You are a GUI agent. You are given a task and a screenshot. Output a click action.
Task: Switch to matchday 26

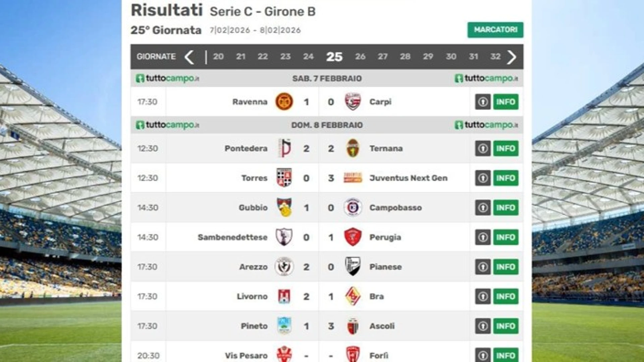360,57
